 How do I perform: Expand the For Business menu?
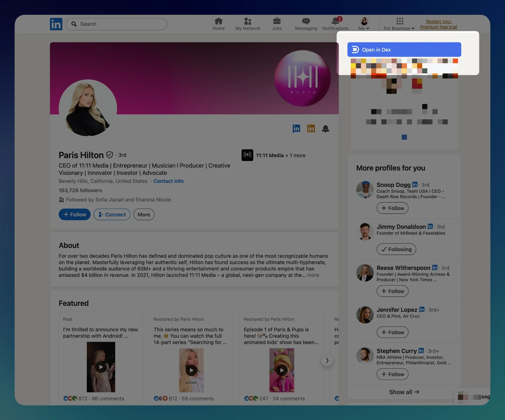coord(399,24)
